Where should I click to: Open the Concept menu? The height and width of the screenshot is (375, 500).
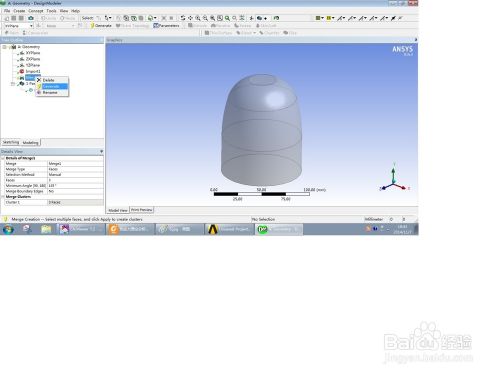tap(36, 11)
